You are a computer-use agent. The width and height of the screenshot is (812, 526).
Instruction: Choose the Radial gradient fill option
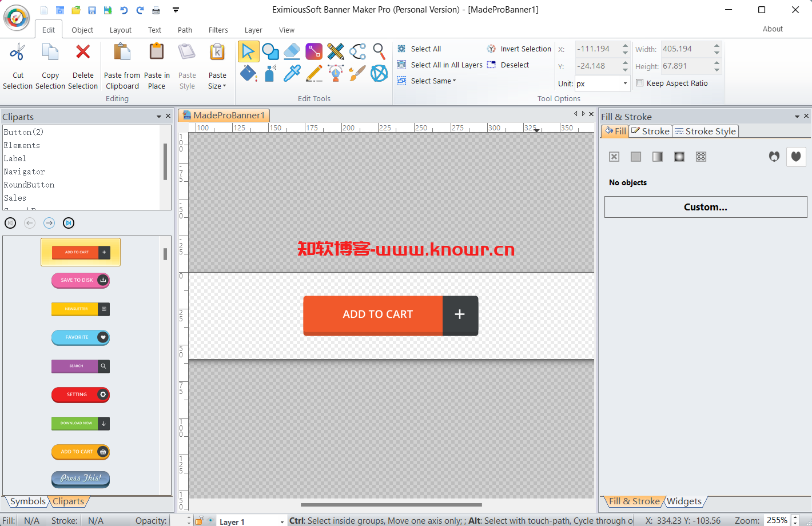click(x=679, y=157)
